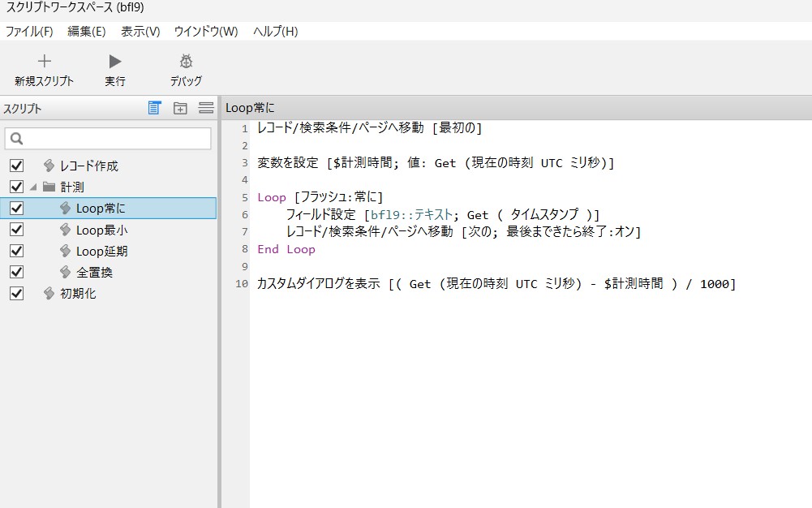Select the Loop最小 script
Image resolution: width=812 pixels, height=508 pixels.
click(x=102, y=230)
